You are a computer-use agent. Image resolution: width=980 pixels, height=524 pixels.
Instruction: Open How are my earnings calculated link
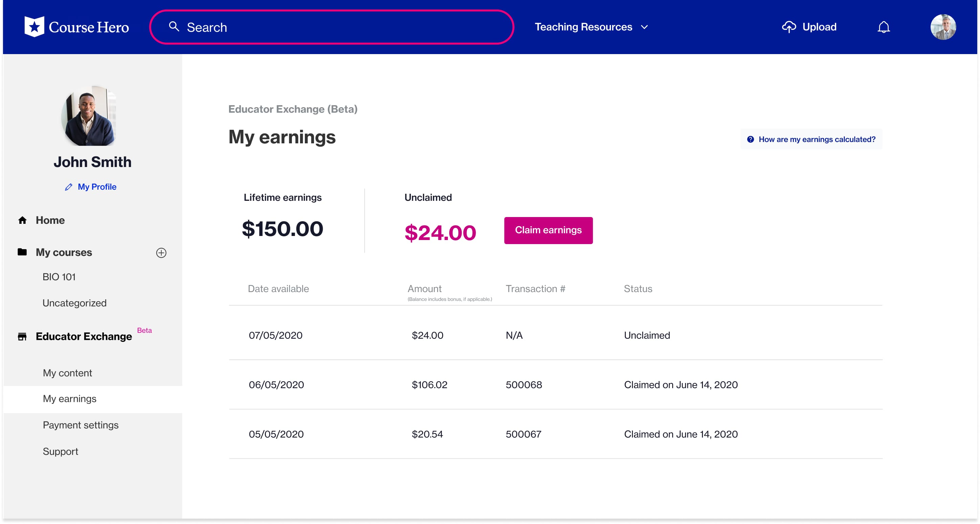click(x=816, y=140)
